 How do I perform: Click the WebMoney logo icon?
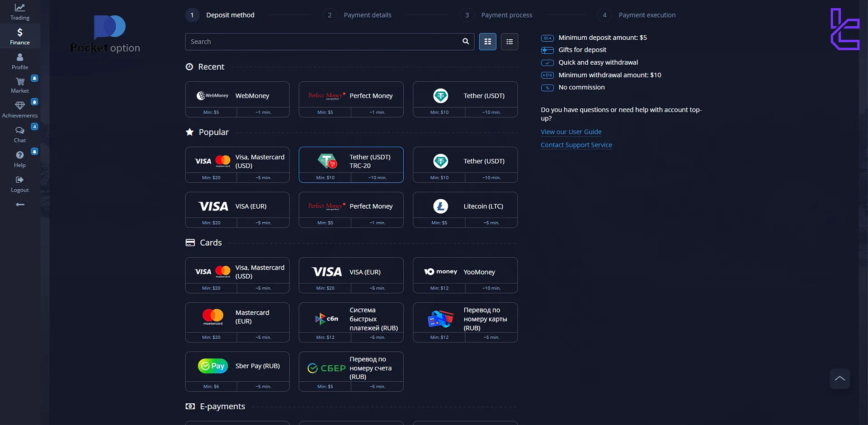[212, 96]
